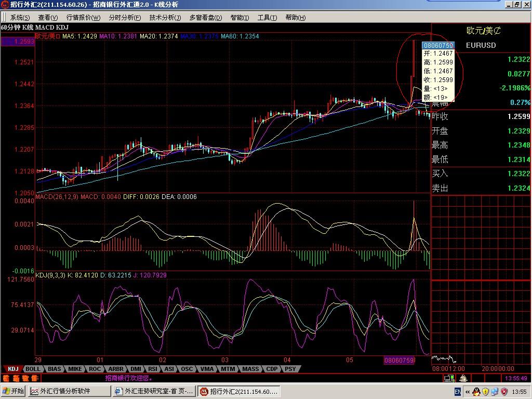Switch to the BOLL indicator tab
This screenshot has width=532, height=399.
pos(33,369)
